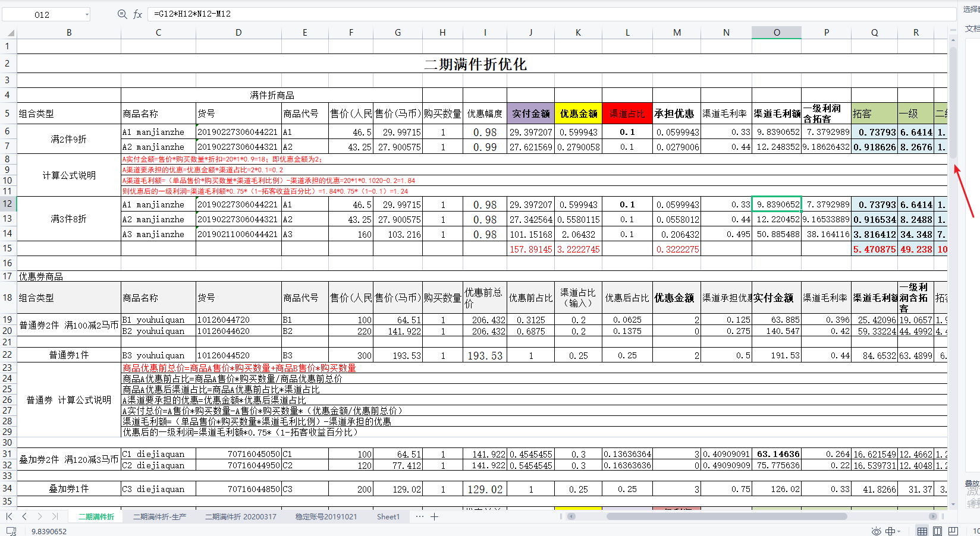Select the 满2件9折 merged cell

pos(69,139)
